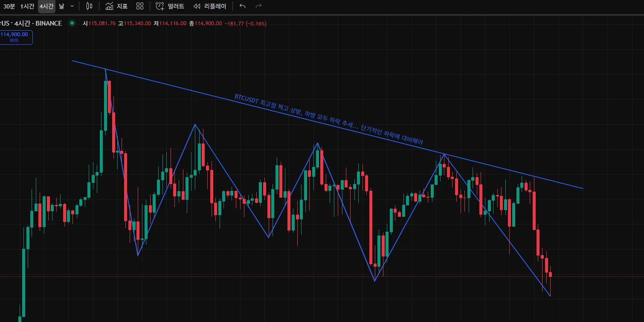Click the 114,900.00 바이 buy button
The width and height of the screenshot is (644, 322).
tap(15, 37)
